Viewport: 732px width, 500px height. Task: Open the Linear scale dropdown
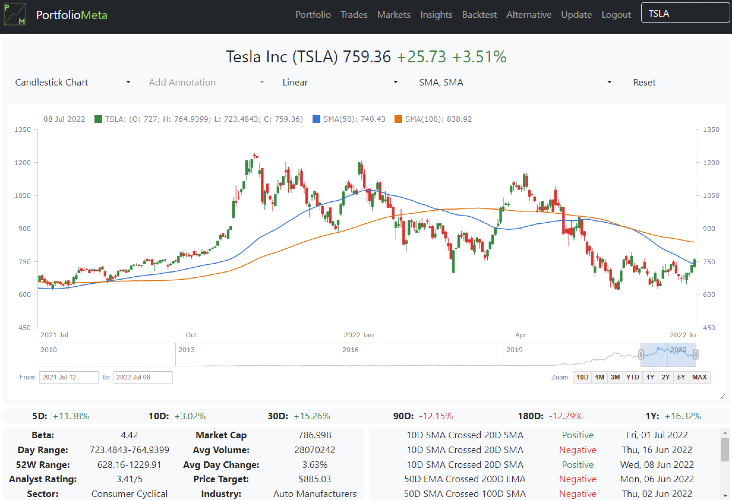click(339, 82)
